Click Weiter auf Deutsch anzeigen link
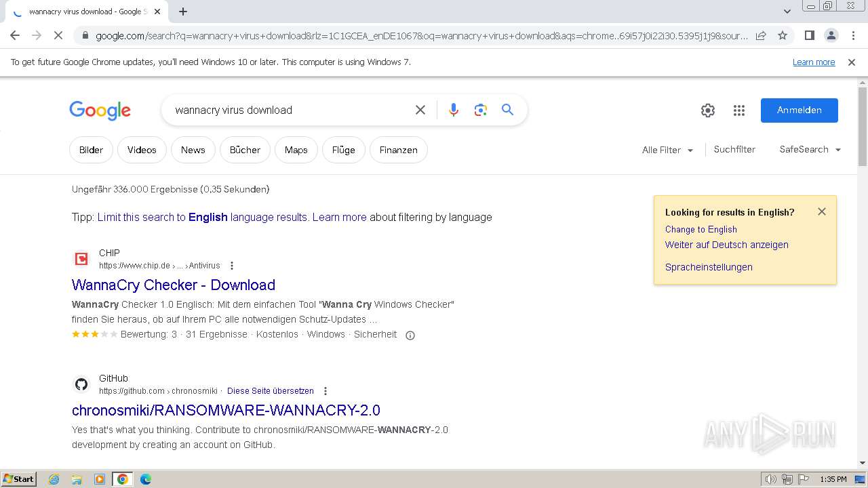The image size is (868, 488). coord(727,245)
